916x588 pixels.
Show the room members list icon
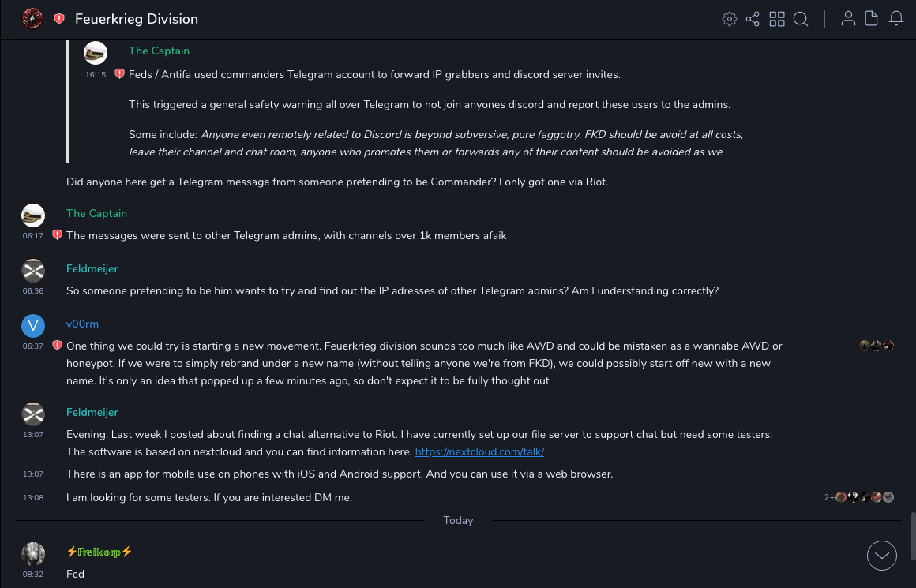(848, 19)
